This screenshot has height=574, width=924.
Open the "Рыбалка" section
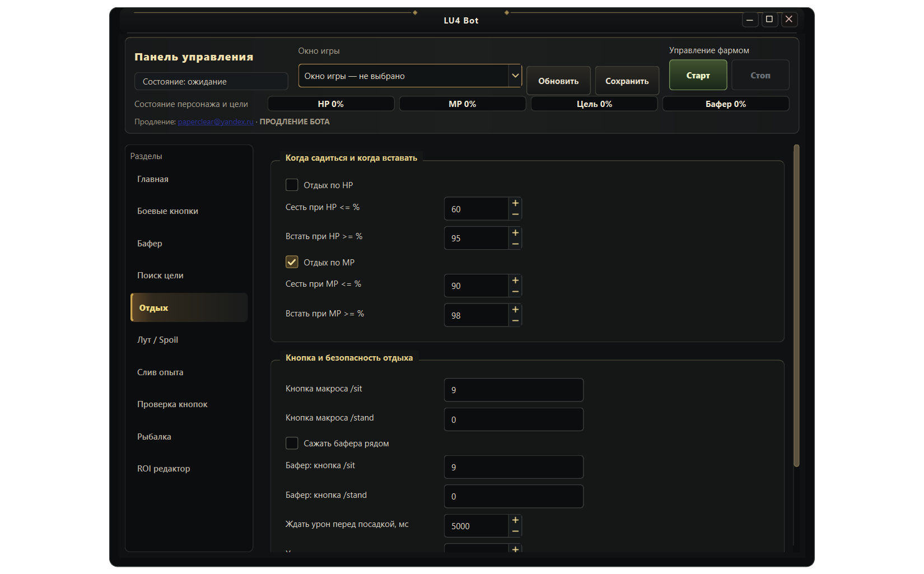click(x=189, y=437)
